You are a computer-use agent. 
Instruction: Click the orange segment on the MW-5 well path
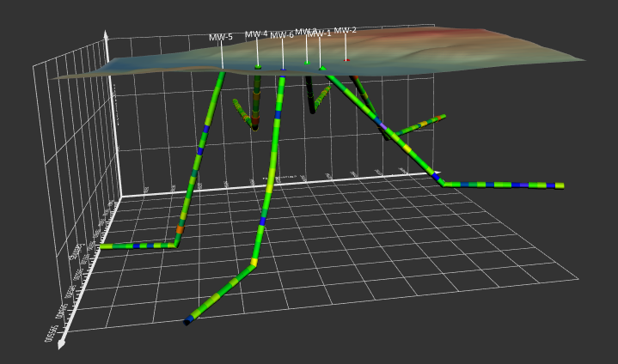pos(180,230)
